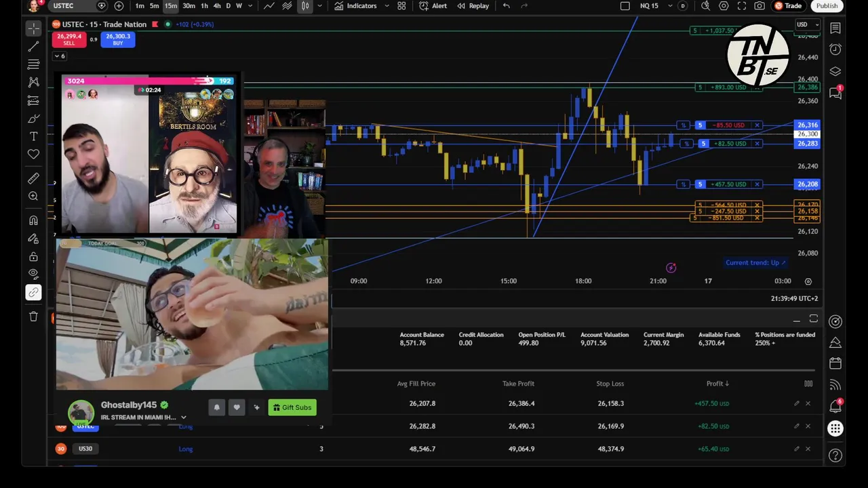Toggle hide all drawings eye icon
Viewport: 868px width, 488px height.
point(33,274)
